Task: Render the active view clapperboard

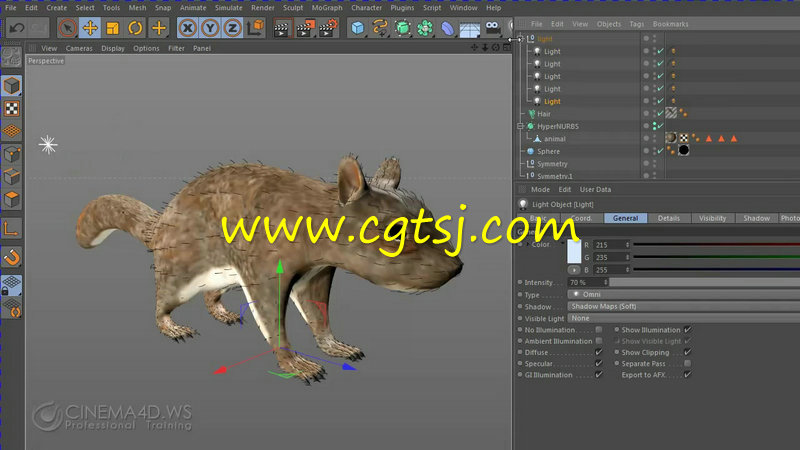Action: 282,29
